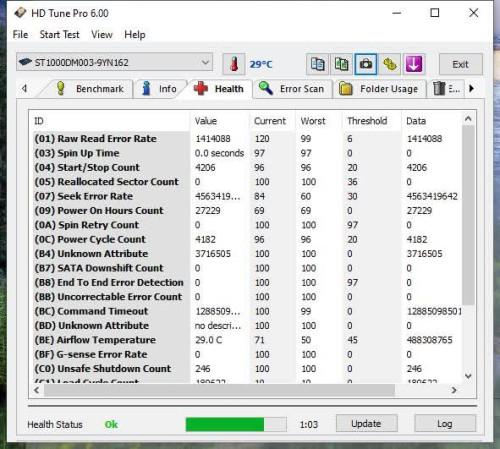The height and width of the screenshot is (449, 500).
Task: Click the Update button
Action: tap(366, 423)
